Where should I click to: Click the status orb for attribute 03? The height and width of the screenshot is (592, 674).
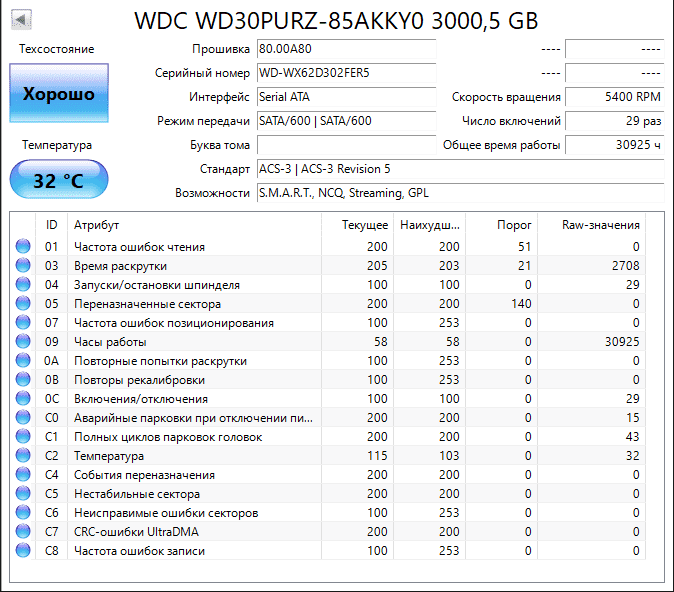[23, 265]
